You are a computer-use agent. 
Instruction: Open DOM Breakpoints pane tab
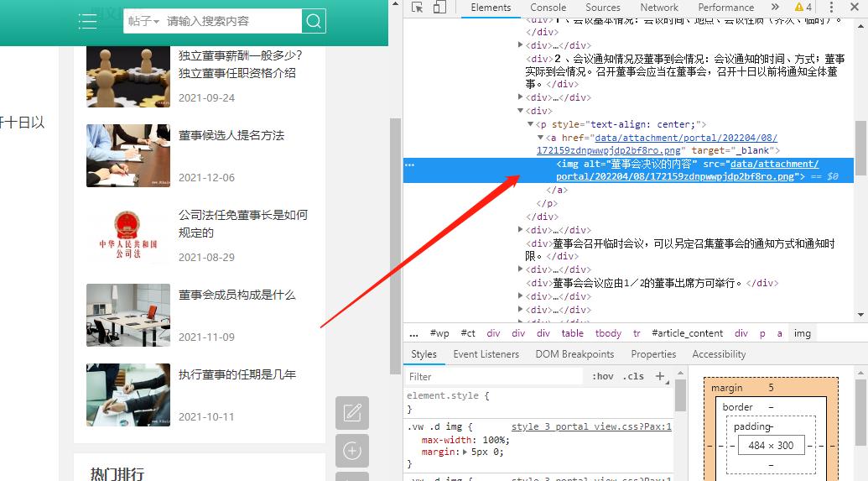coord(574,354)
